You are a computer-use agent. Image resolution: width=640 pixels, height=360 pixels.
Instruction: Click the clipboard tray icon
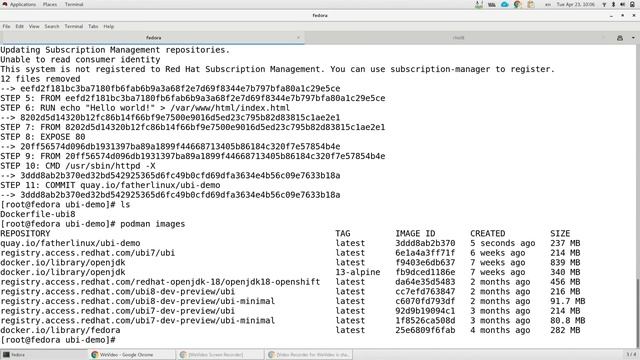click(x=531, y=4)
